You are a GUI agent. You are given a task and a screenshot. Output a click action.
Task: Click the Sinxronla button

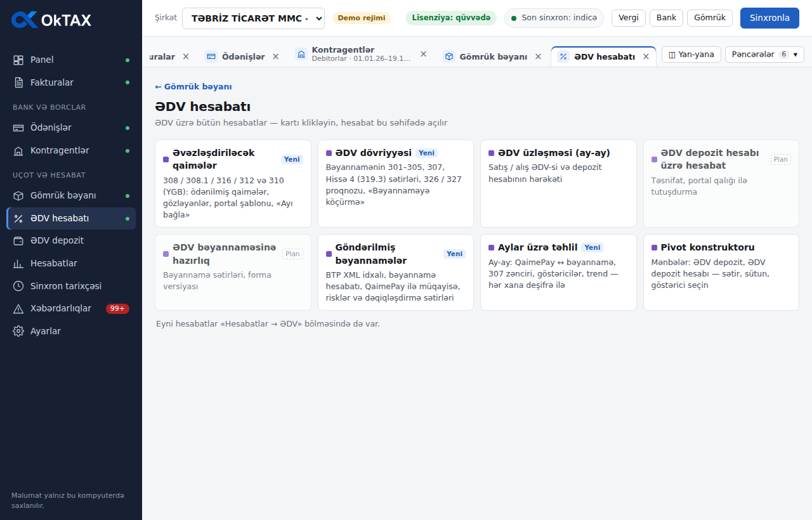coord(769,18)
